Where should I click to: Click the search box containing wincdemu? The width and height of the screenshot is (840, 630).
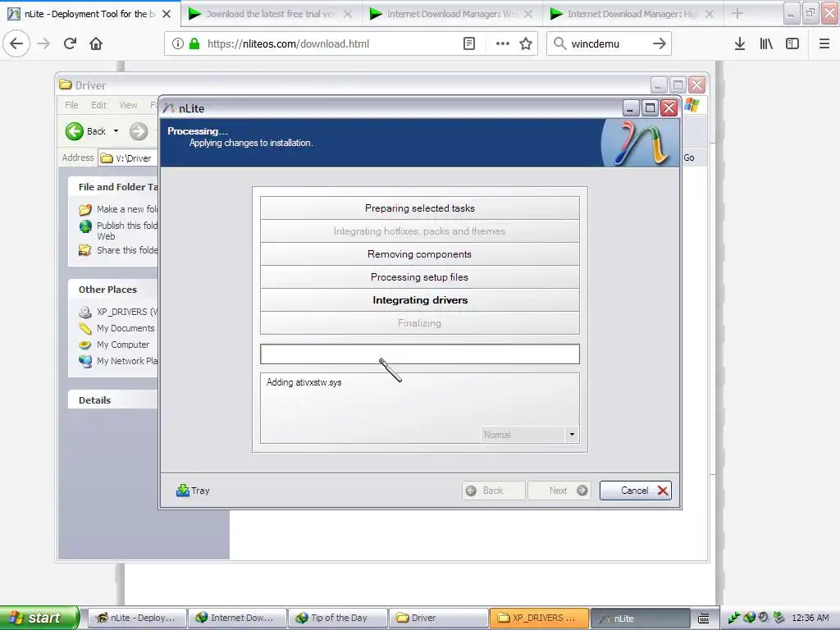[608, 44]
